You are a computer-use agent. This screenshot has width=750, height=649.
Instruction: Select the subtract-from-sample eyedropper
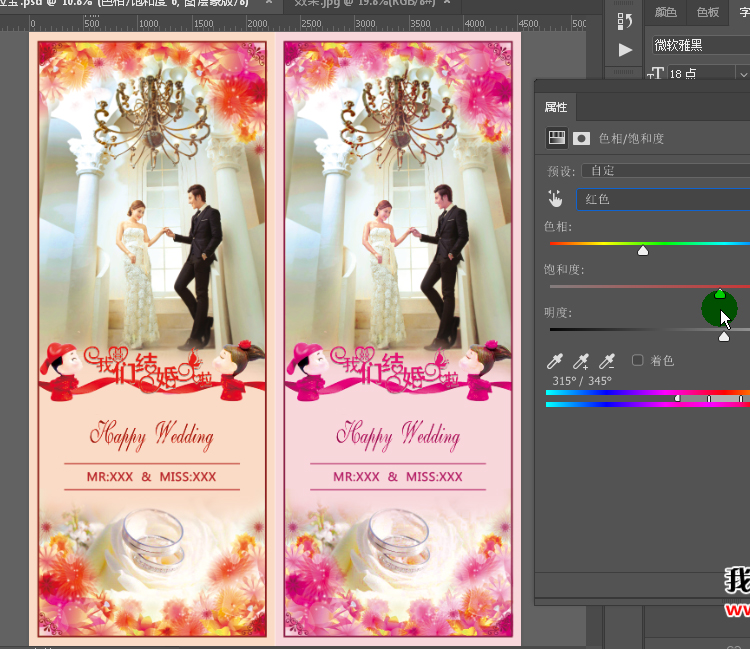point(607,361)
